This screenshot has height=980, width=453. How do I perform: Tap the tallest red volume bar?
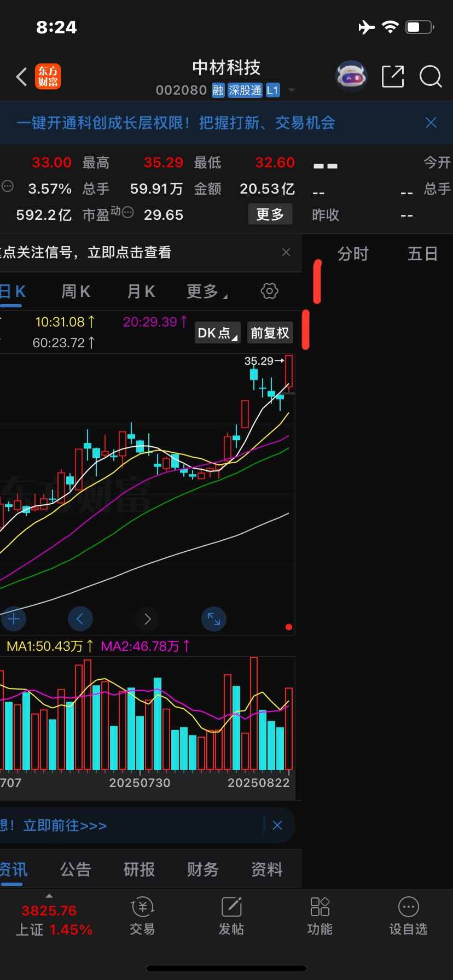[254, 714]
